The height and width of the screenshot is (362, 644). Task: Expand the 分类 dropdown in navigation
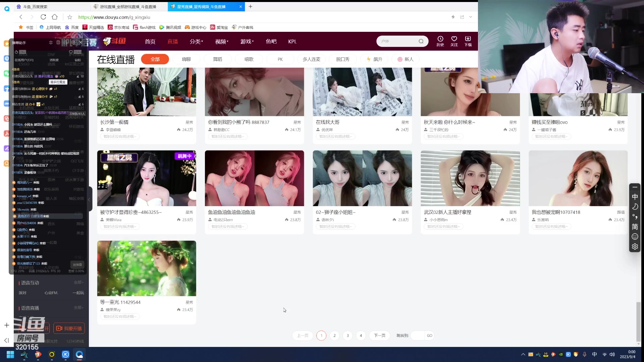[x=196, y=42]
